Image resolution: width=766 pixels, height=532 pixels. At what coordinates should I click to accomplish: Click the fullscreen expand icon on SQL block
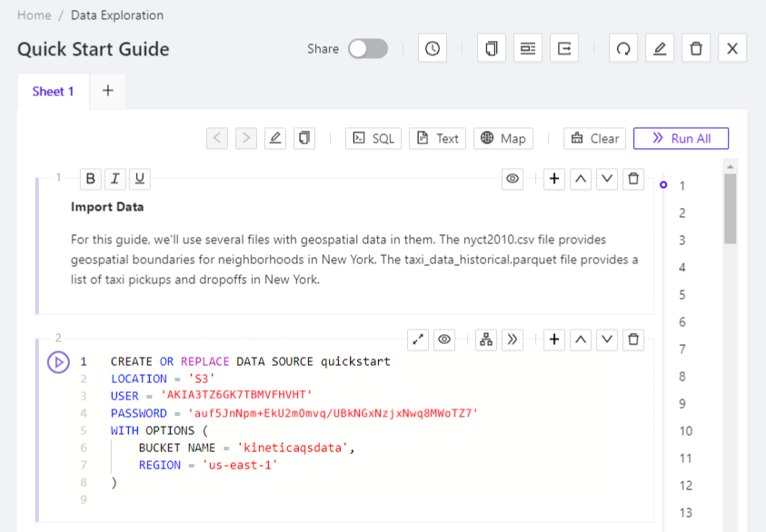(418, 340)
